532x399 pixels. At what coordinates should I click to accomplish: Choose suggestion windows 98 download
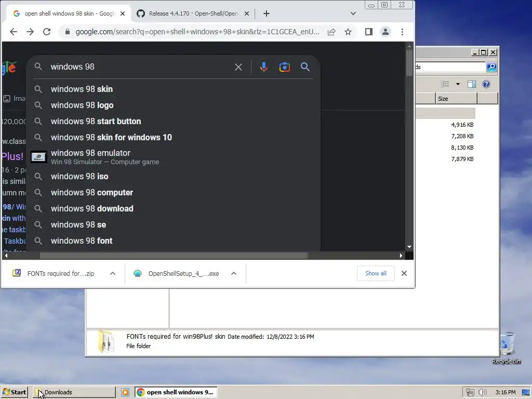pos(173,209)
